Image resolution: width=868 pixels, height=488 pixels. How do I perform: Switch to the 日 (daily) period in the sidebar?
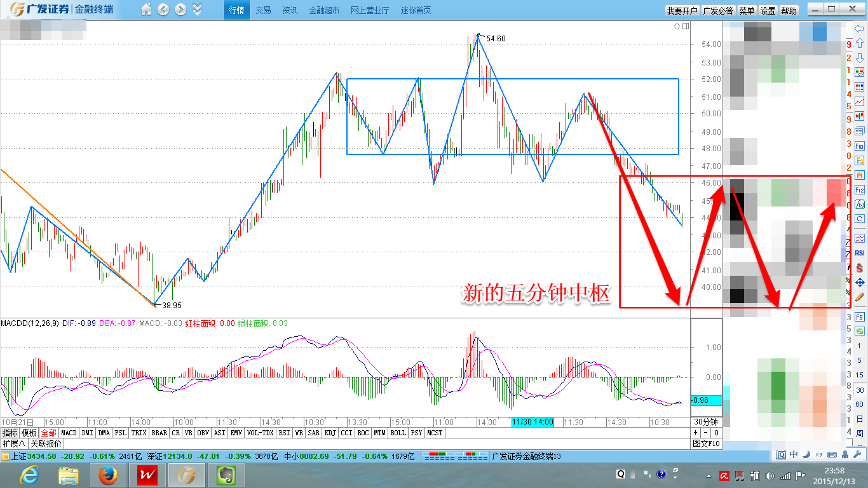tap(859, 419)
